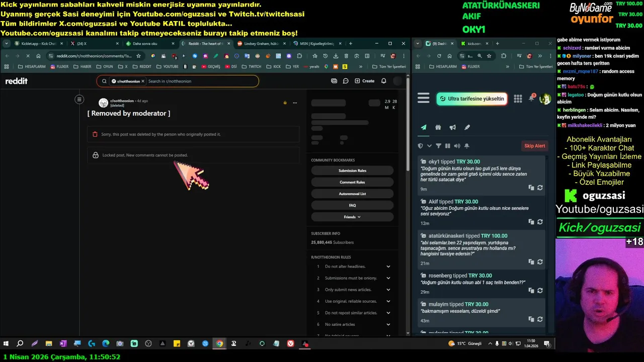The image size is (644, 362).
Task: Remove the r/nottheonion search filter chip
Action: coord(143,81)
